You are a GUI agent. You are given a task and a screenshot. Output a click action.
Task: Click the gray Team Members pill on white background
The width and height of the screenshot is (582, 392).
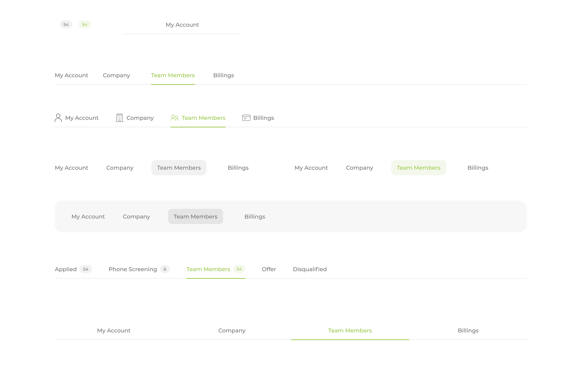click(179, 168)
